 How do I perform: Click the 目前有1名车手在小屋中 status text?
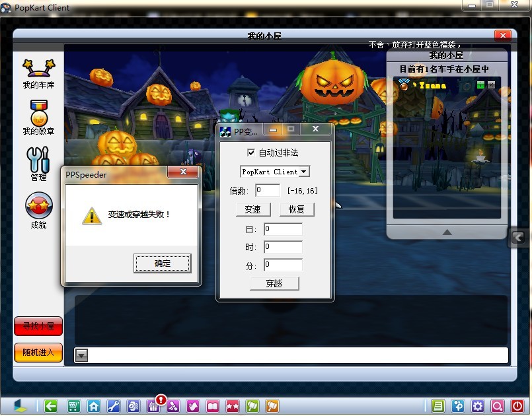click(444, 69)
